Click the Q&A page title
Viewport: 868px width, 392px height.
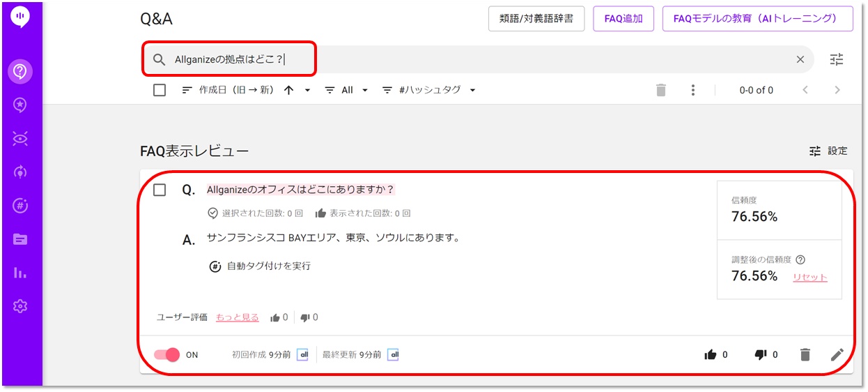pos(156,19)
